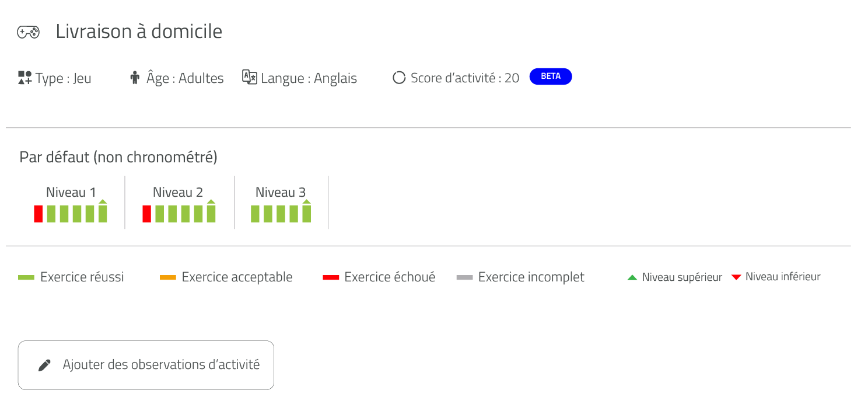This screenshot has width=868, height=404.
Task: Click the person icon next to Âge
Action: tap(135, 78)
